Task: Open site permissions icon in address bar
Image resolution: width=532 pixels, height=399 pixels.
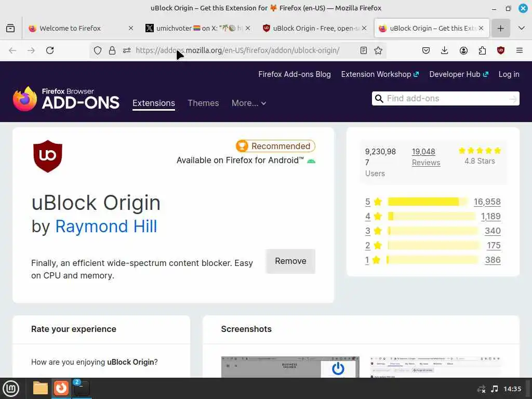Action: [x=127, y=50]
